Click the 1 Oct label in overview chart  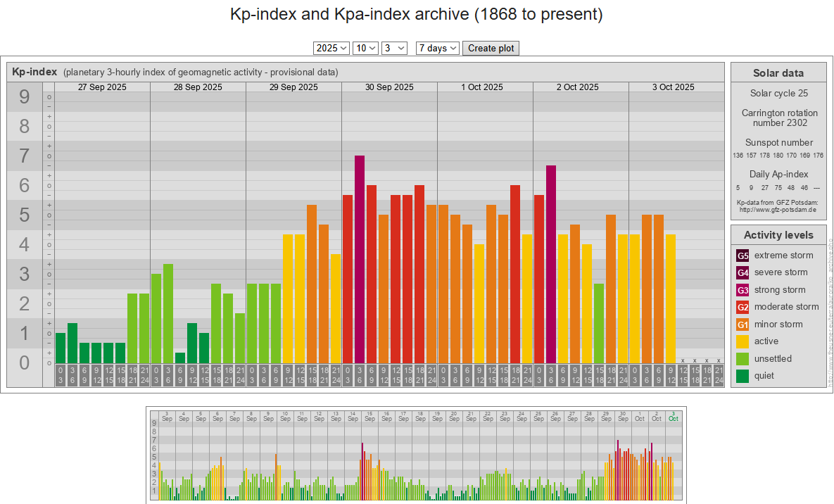[x=640, y=416]
